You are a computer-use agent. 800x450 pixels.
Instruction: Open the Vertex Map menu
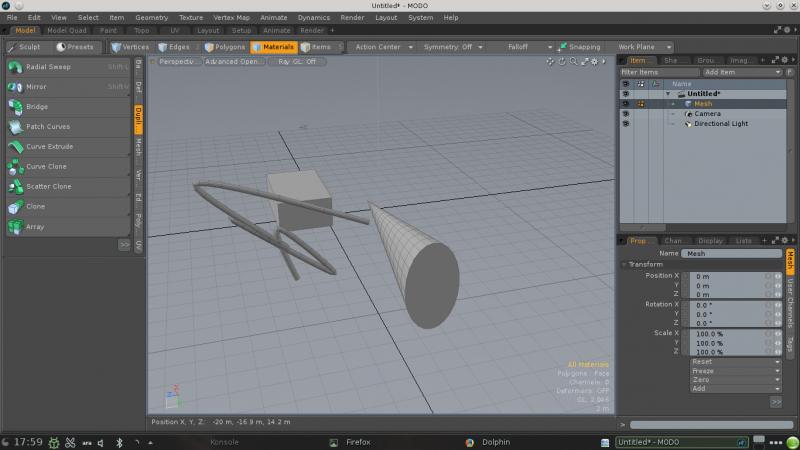(232, 17)
